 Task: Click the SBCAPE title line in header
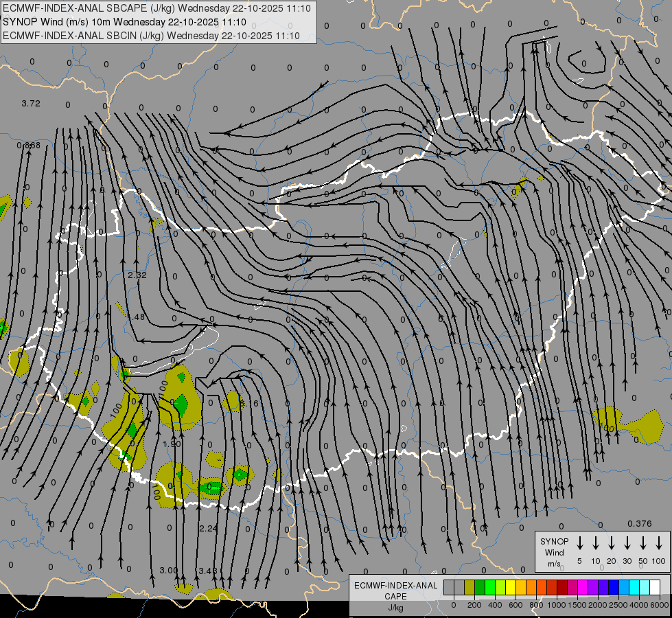pyautogui.click(x=157, y=8)
